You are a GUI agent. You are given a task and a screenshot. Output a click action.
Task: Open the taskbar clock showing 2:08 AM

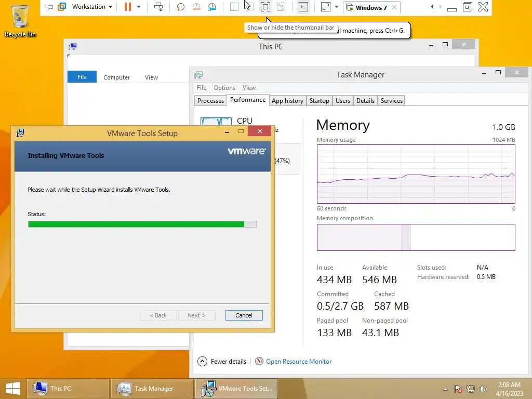[509, 389]
